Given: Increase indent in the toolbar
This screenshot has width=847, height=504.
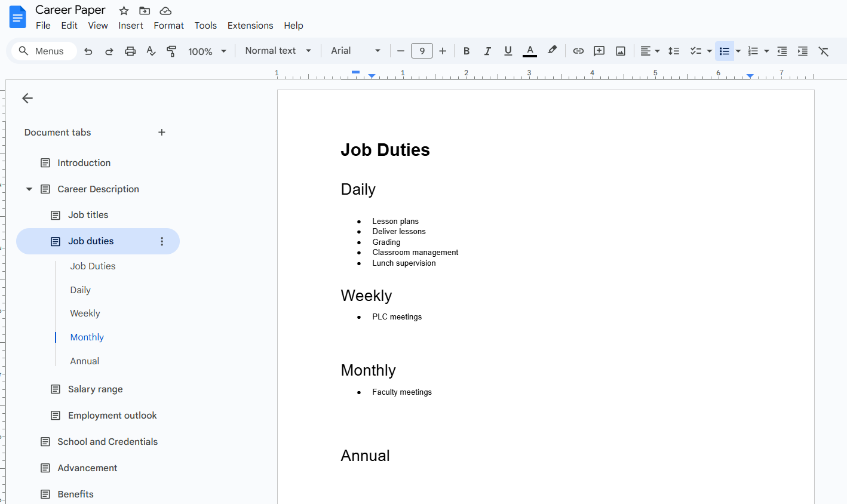Looking at the screenshot, I should point(803,51).
